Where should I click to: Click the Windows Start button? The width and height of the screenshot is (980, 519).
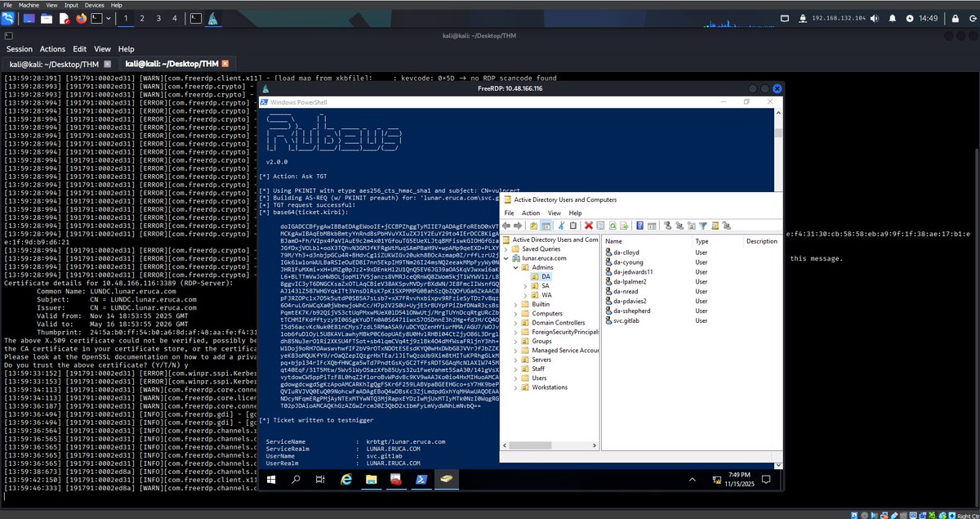point(271,480)
